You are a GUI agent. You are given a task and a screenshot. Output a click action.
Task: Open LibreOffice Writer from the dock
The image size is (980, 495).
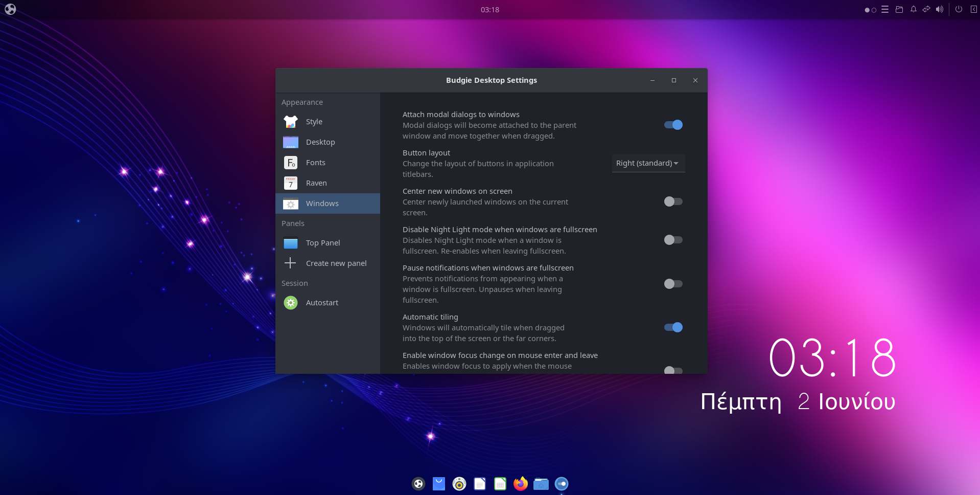click(x=479, y=483)
